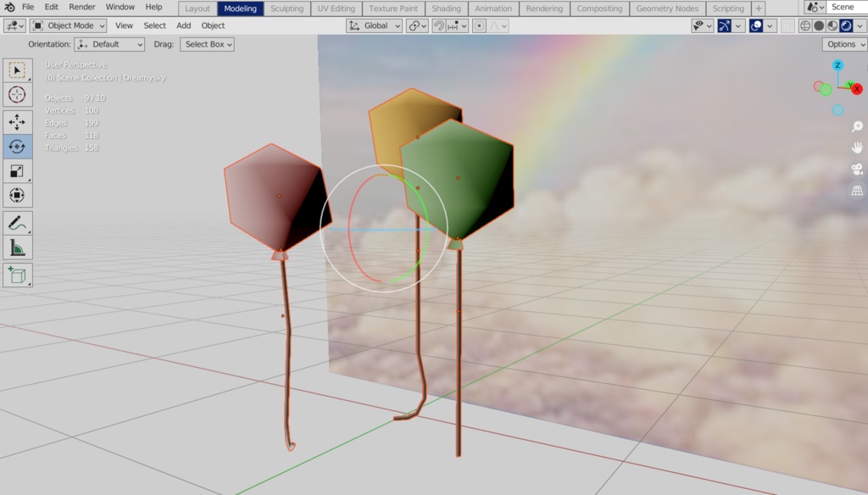Toggle proportional editing

click(480, 25)
